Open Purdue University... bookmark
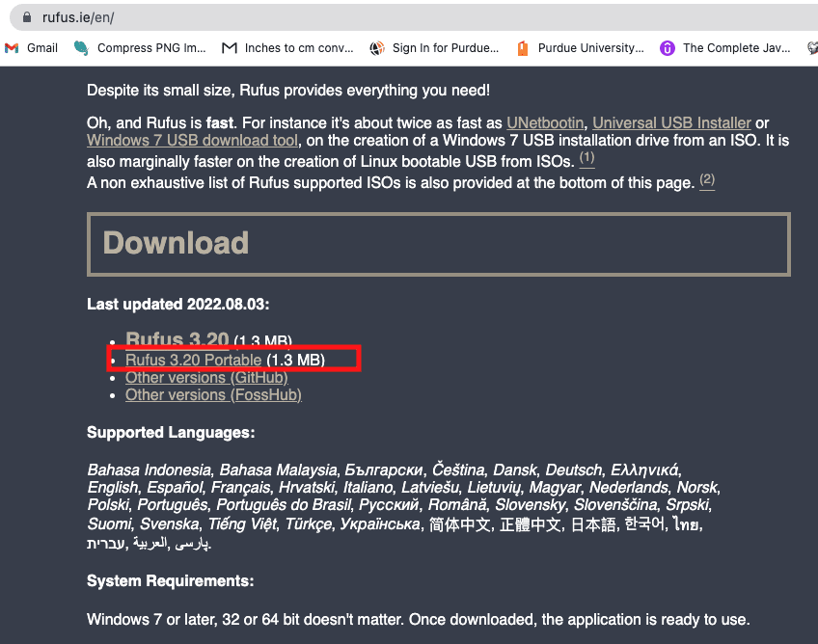 click(580, 48)
